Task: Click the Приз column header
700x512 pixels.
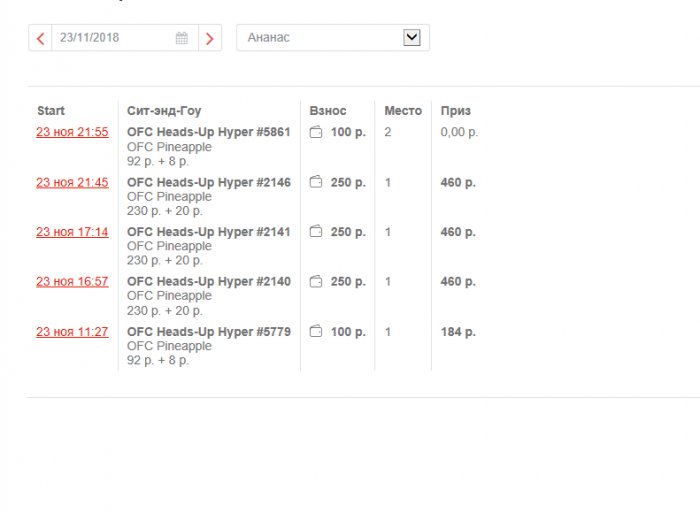Action: pos(456,111)
